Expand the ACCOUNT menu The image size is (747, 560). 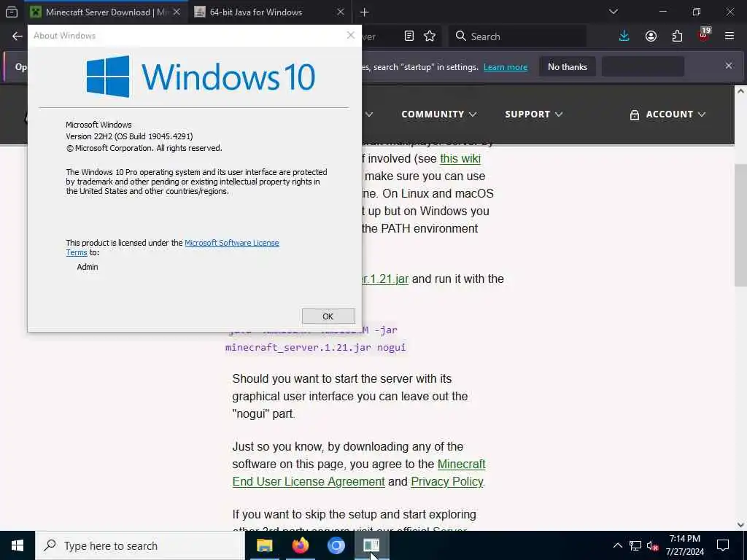[x=667, y=114]
